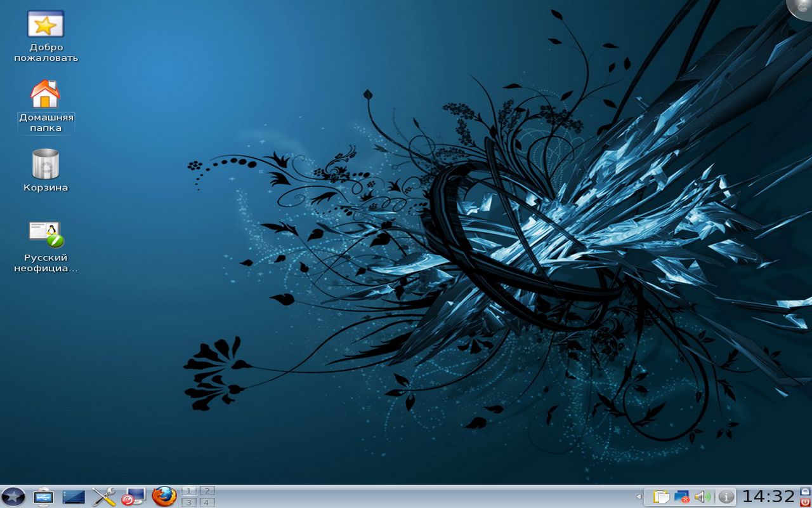
Task: Open the monitor with red swirl icon
Action: (134, 497)
